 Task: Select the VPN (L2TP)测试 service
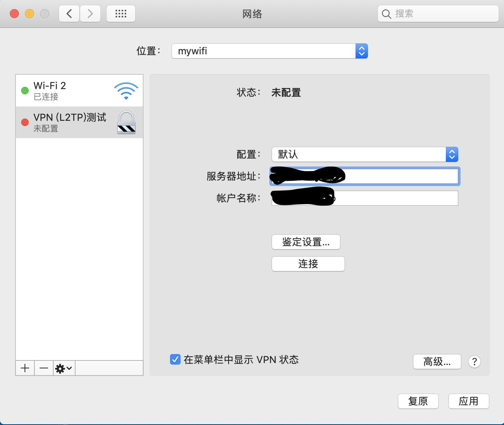[79, 122]
